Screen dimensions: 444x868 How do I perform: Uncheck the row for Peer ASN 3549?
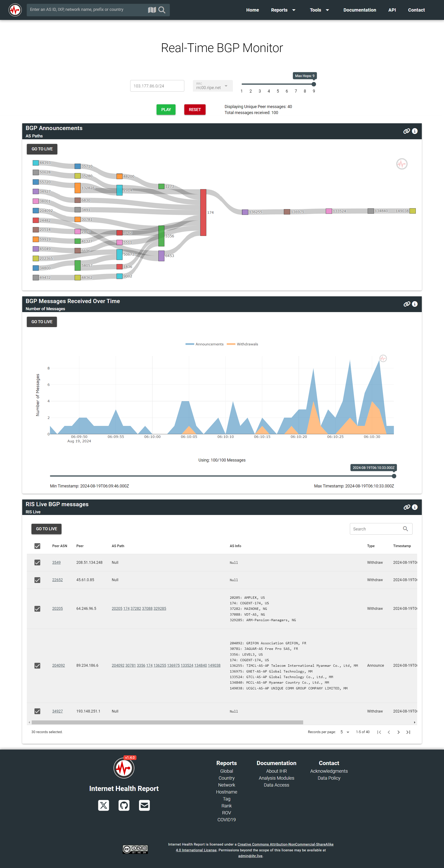[x=37, y=562]
